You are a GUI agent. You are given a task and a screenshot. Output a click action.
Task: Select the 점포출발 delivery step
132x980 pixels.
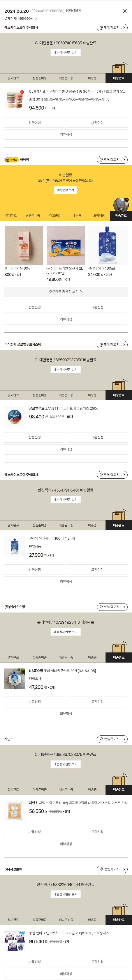click(x=55, y=216)
